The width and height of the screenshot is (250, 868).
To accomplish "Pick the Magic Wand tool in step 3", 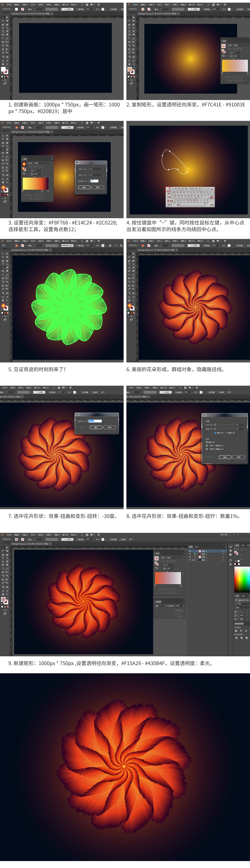I will click(x=3, y=139).
